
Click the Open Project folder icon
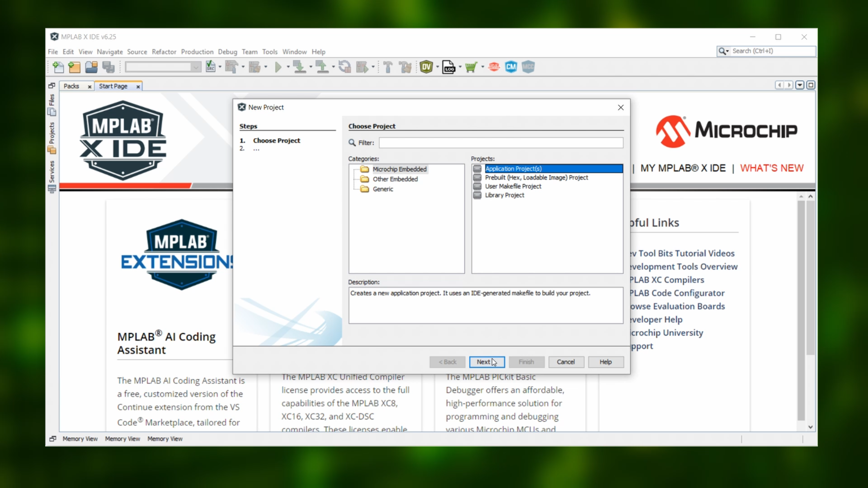click(91, 67)
